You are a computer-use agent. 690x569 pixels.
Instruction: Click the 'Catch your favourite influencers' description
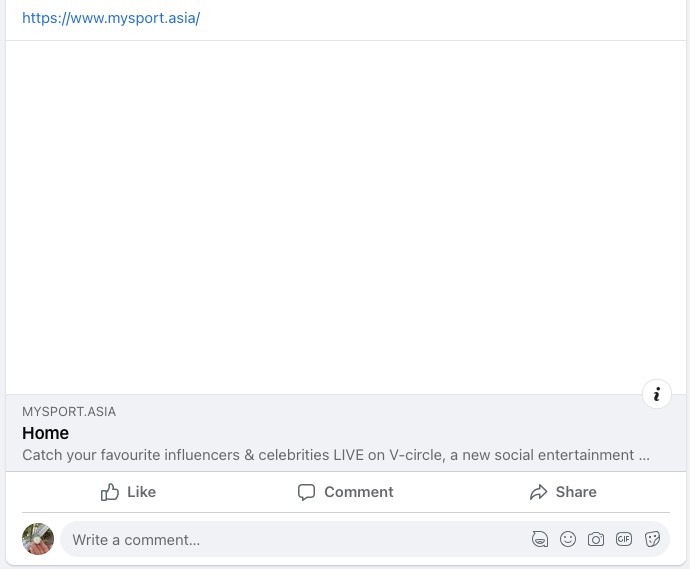coord(336,455)
